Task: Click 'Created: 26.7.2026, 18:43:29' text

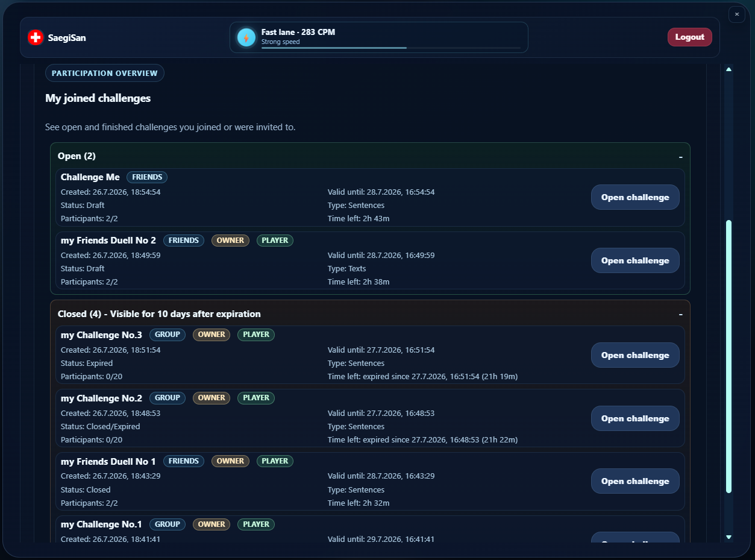Action: [x=111, y=476]
